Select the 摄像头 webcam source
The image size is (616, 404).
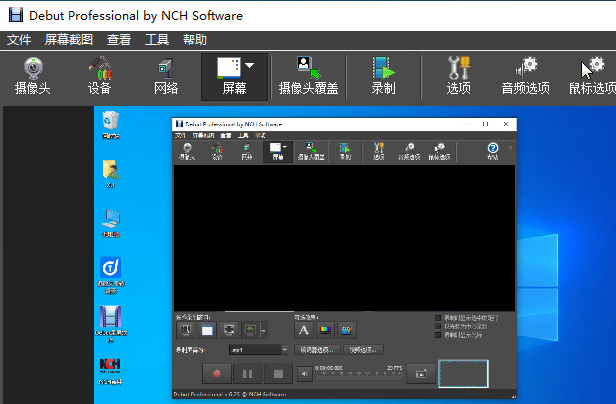click(x=33, y=77)
